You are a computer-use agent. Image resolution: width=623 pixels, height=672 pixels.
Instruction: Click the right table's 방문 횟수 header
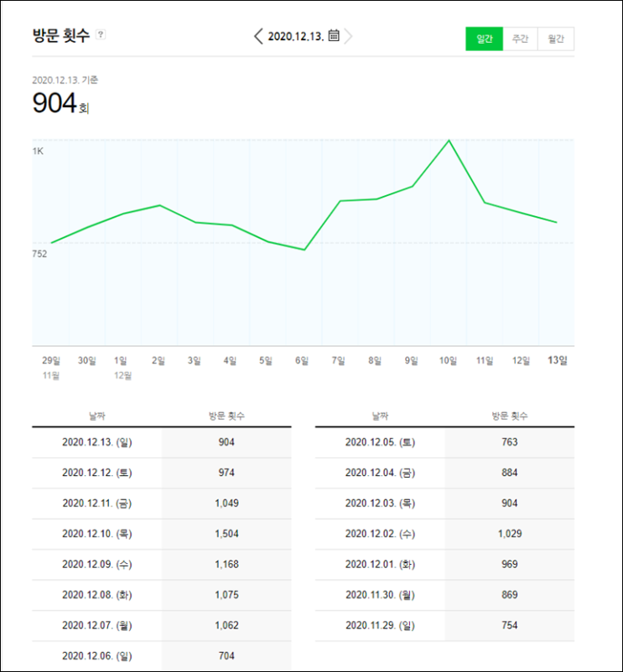coord(509,416)
